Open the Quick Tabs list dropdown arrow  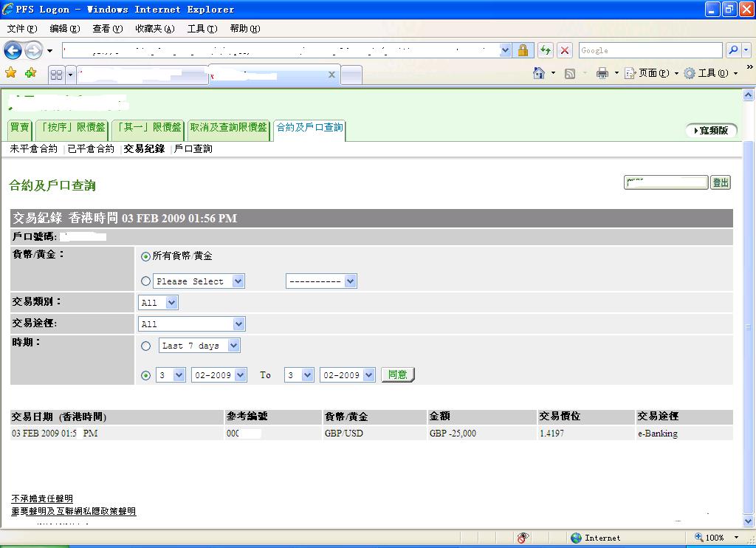(x=70, y=75)
